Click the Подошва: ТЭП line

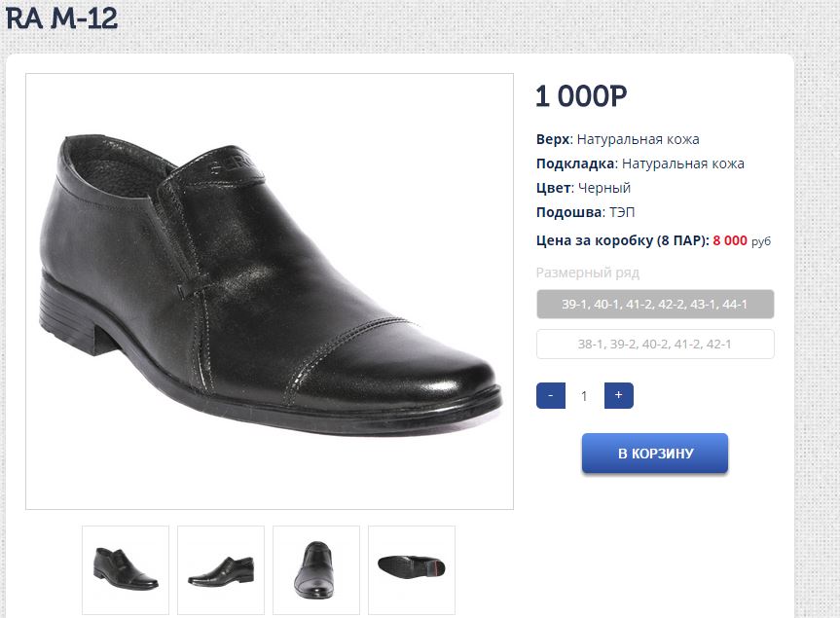(x=585, y=212)
